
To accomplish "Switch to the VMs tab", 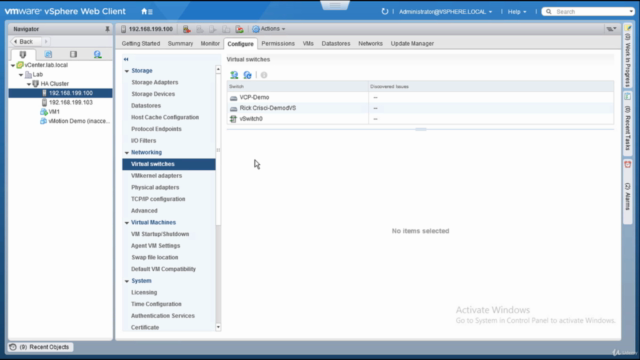I will pyautogui.click(x=308, y=43).
